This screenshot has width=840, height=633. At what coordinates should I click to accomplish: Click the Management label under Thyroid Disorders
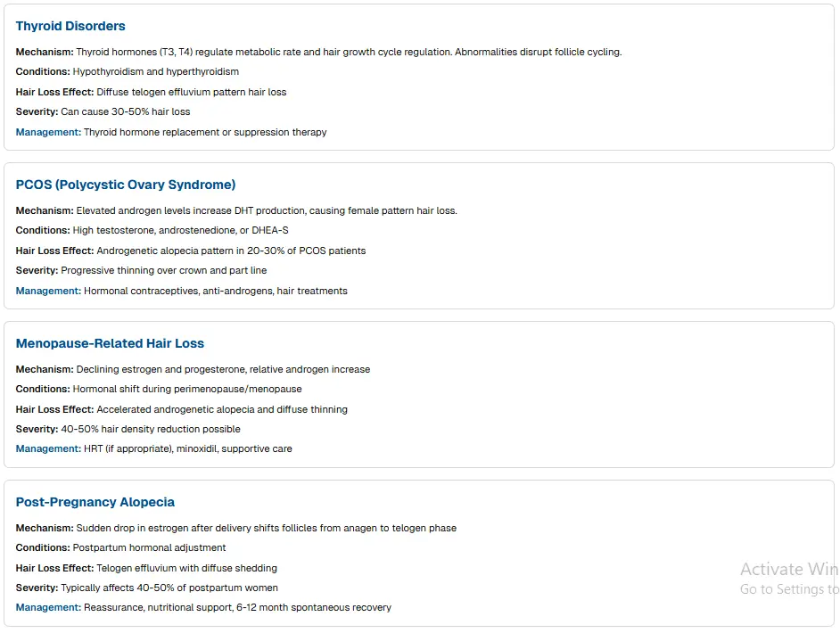(48, 133)
